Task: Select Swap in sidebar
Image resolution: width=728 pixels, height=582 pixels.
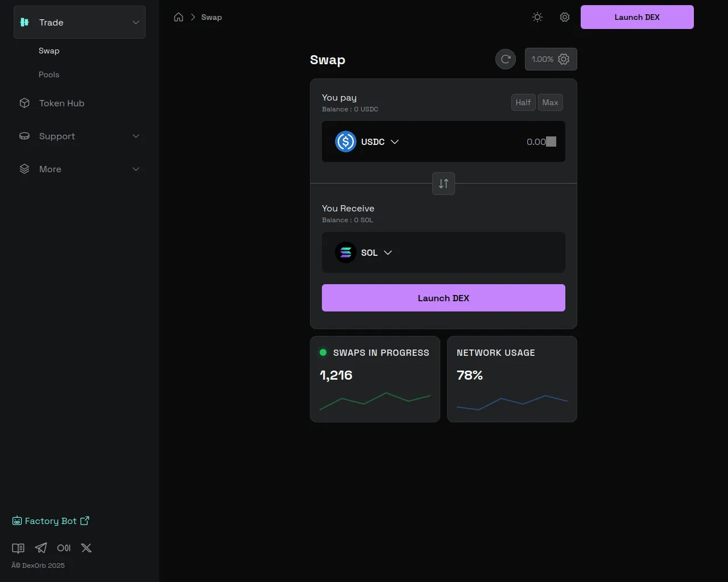Action: [49, 51]
